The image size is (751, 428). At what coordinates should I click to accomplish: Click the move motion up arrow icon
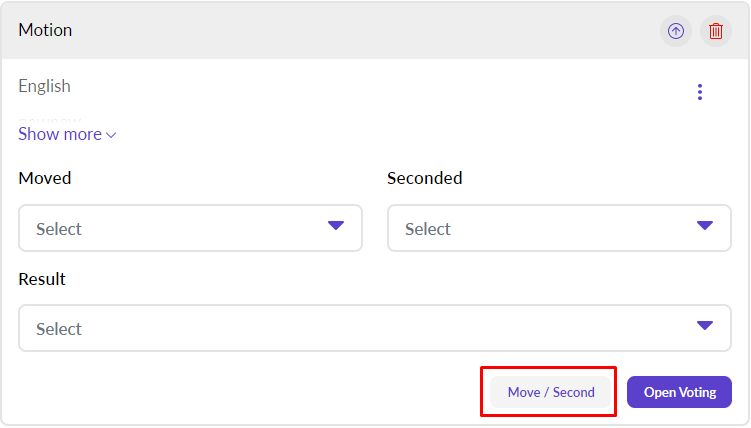676,31
